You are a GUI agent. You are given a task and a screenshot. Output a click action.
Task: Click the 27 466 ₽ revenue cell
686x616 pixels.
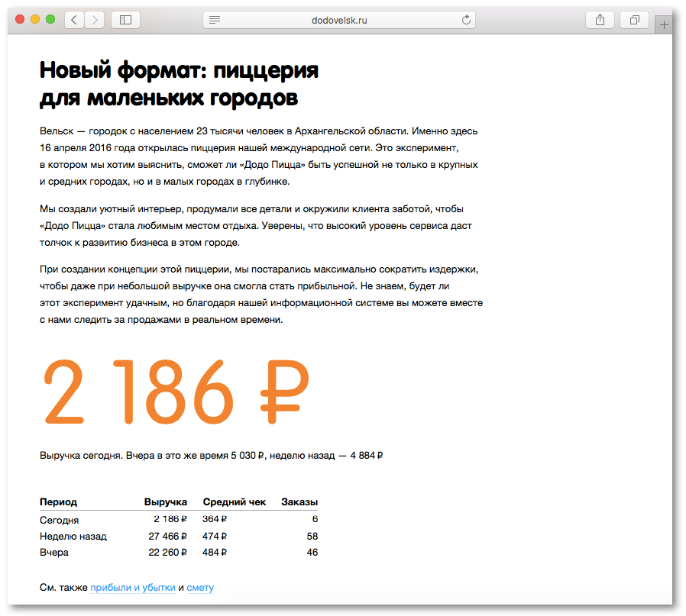167,537
